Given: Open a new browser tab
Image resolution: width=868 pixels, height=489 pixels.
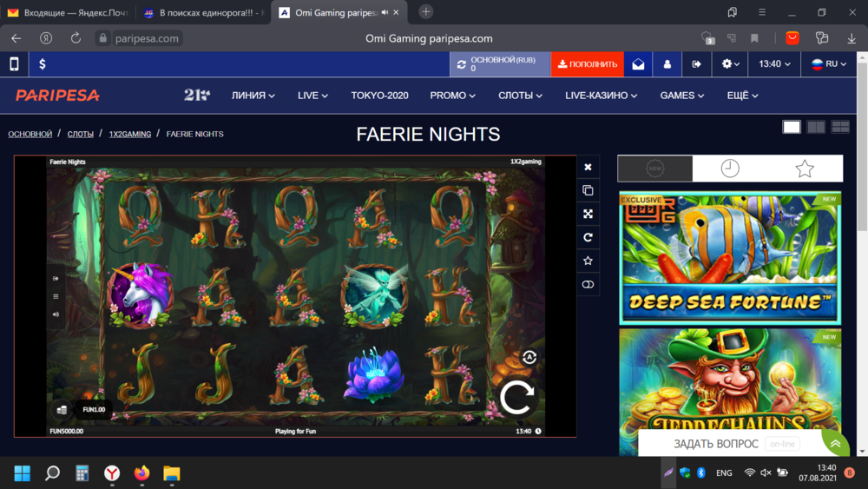Looking at the screenshot, I should (x=425, y=11).
